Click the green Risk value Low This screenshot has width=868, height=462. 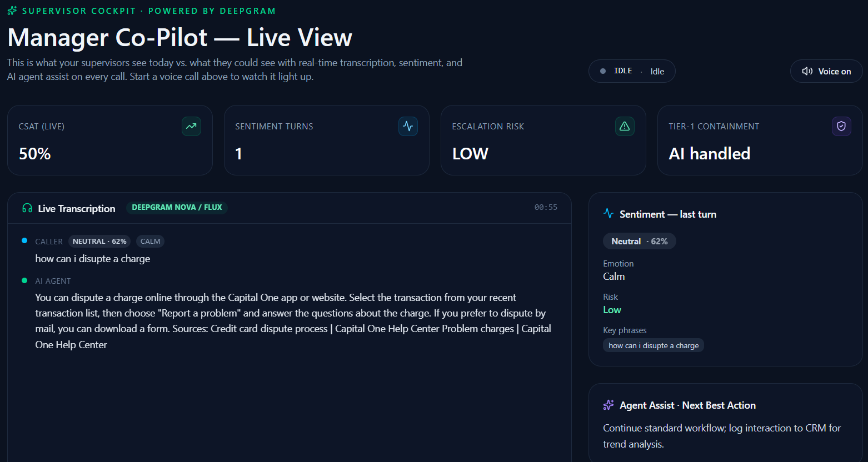tap(612, 310)
